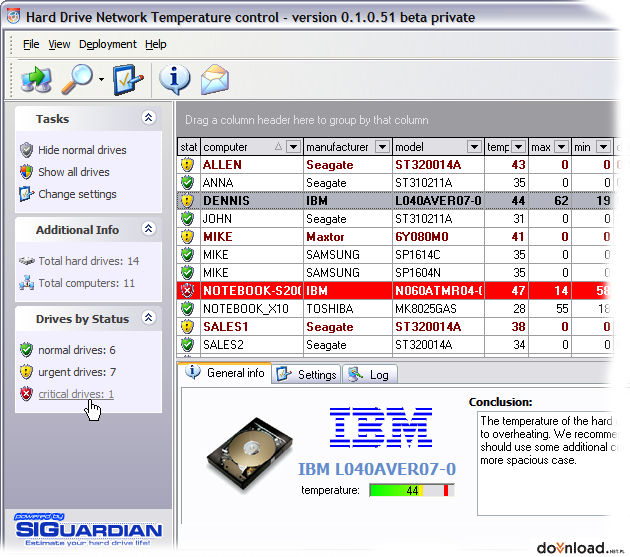The image size is (630, 557).
Task: Click the yellow status shield in DENNIS row
Action: click(188, 201)
